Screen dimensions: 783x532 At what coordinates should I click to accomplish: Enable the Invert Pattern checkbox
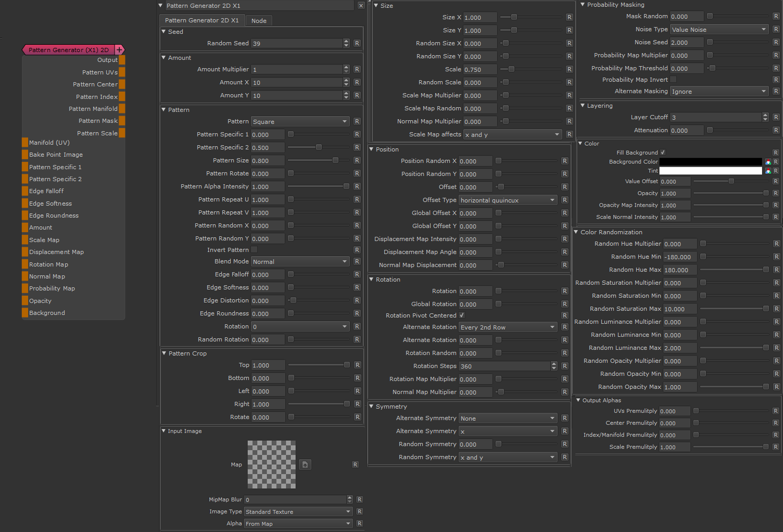click(254, 250)
